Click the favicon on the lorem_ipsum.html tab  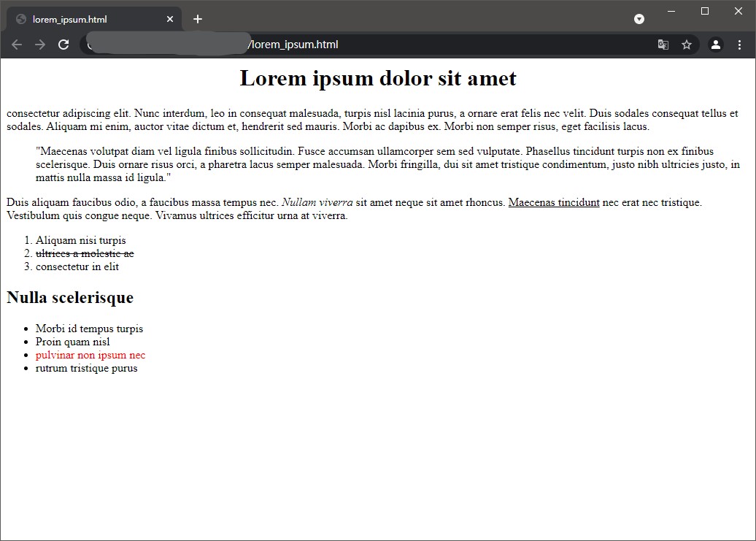tap(22, 19)
